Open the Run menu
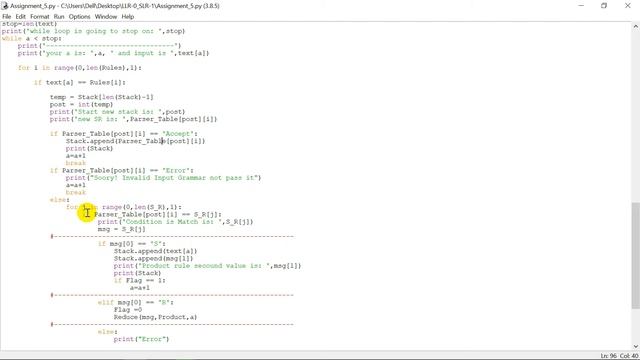 [x=59, y=17]
